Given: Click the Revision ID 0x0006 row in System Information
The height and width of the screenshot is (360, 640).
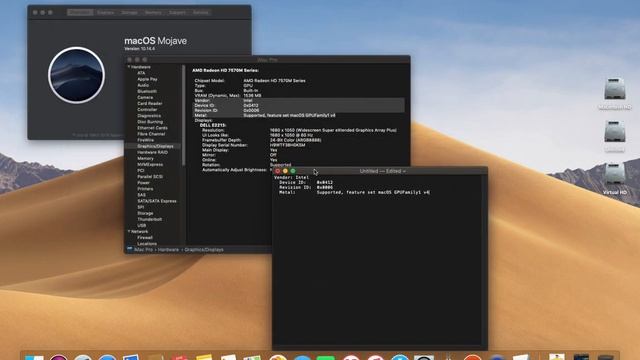Looking at the screenshot, I should click(x=298, y=110).
